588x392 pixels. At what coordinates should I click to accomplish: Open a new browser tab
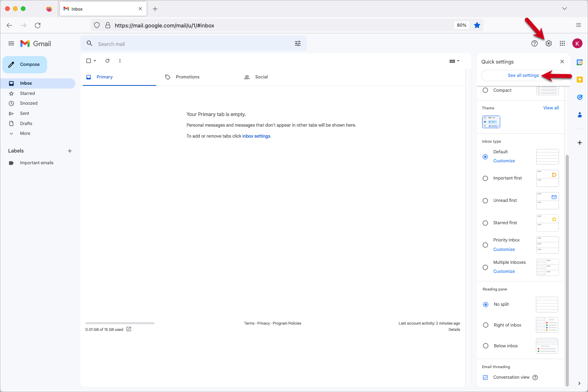click(155, 9)
